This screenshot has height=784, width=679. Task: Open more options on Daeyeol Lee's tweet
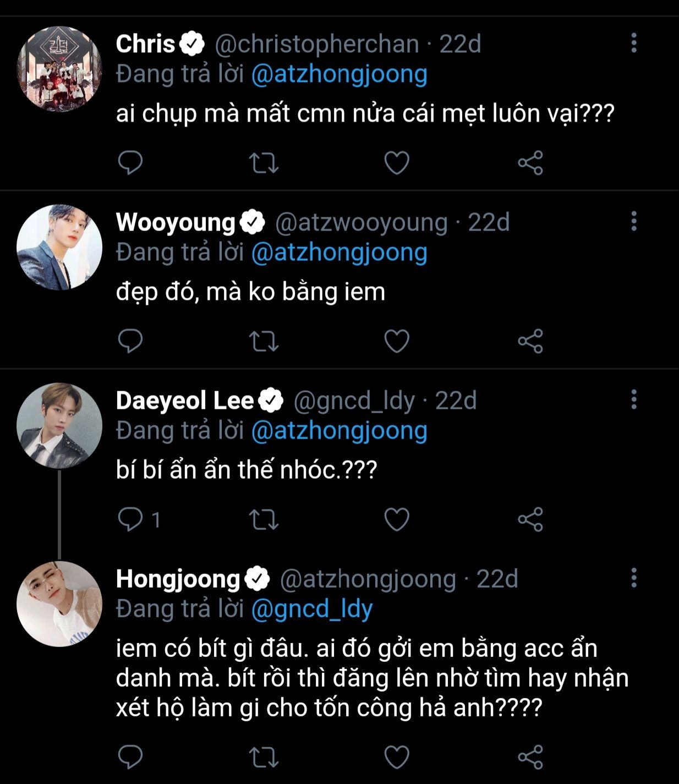click(x=634, y=399)
